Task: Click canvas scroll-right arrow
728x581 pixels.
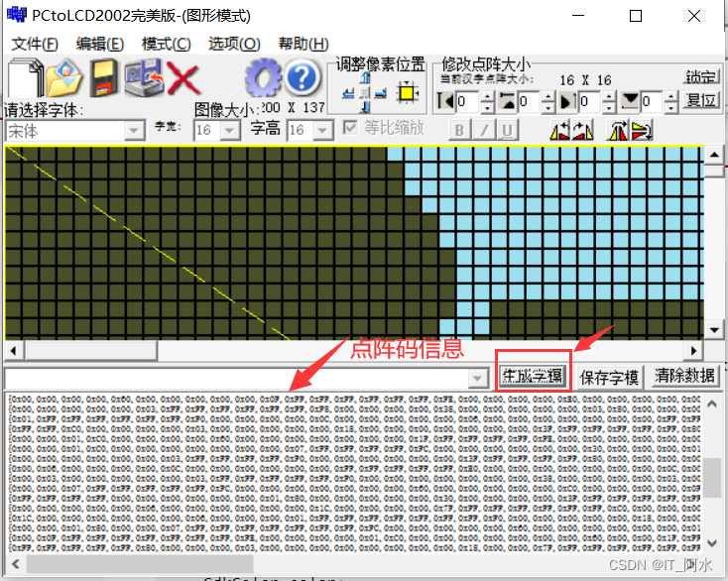Action: 693,350
